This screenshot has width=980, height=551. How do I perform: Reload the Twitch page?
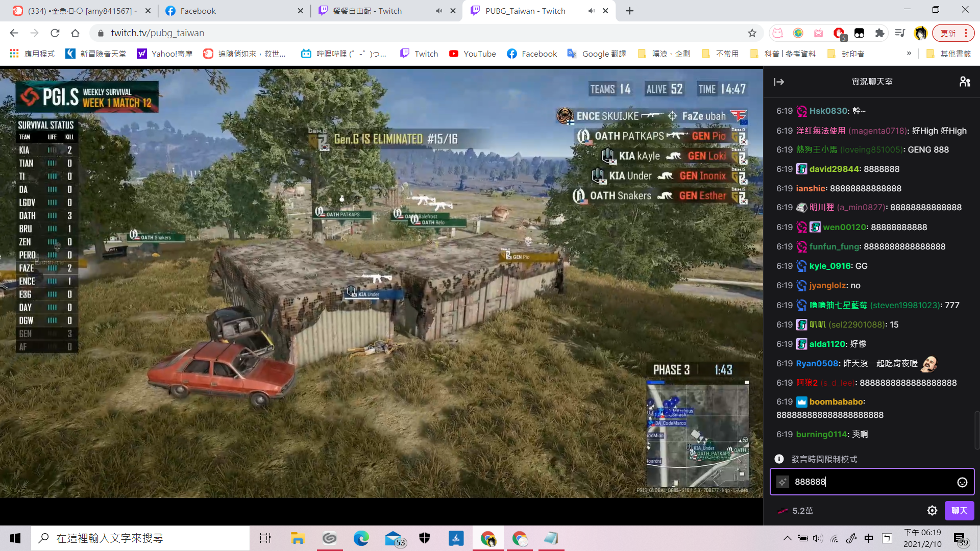55,33
